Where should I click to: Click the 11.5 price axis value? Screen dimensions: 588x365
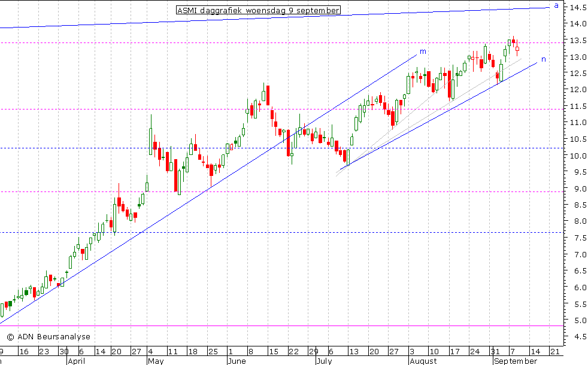(578, 107)
